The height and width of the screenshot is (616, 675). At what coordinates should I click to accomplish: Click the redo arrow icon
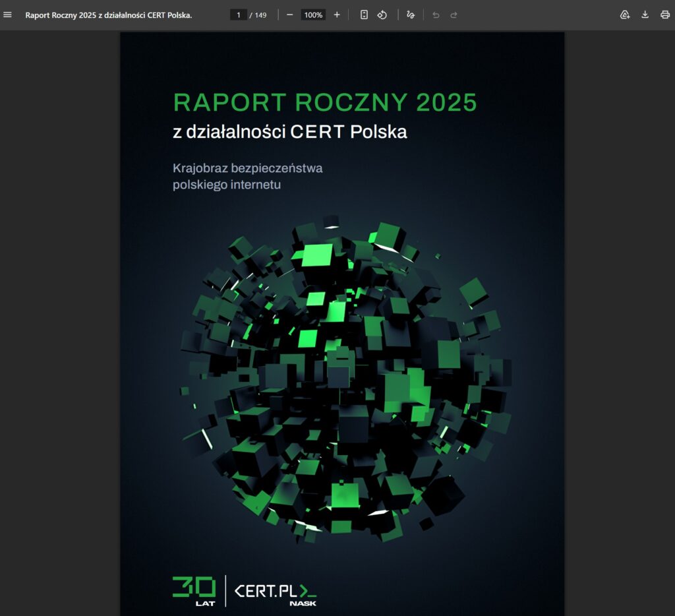pyautogui.click(x=454, y=15)
